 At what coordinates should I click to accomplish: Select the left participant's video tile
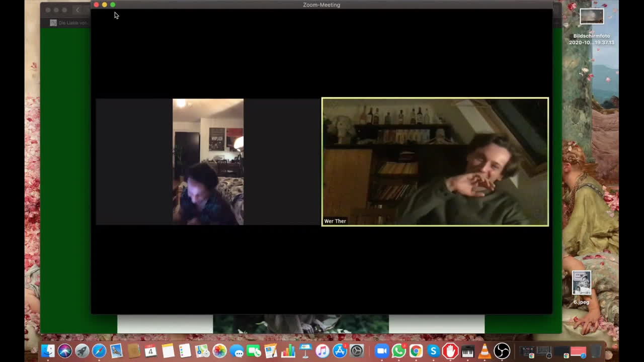(x=208, y=161)
